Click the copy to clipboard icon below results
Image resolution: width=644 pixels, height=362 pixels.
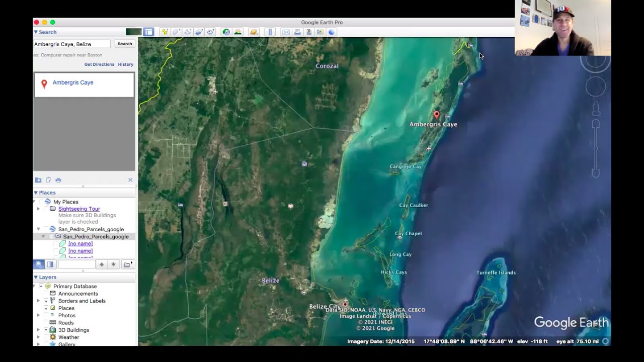click(x=48, y=180)
